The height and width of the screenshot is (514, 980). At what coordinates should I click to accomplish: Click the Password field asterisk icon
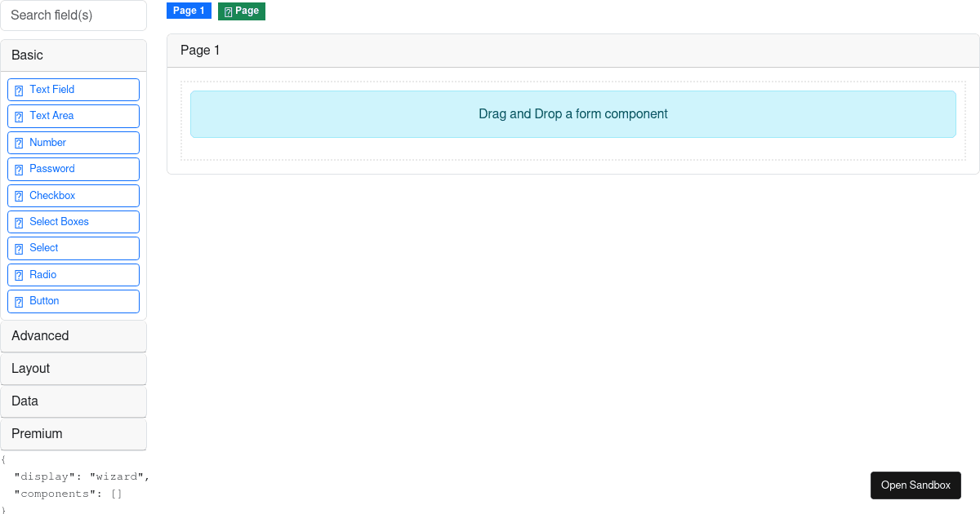click(19, 169)
